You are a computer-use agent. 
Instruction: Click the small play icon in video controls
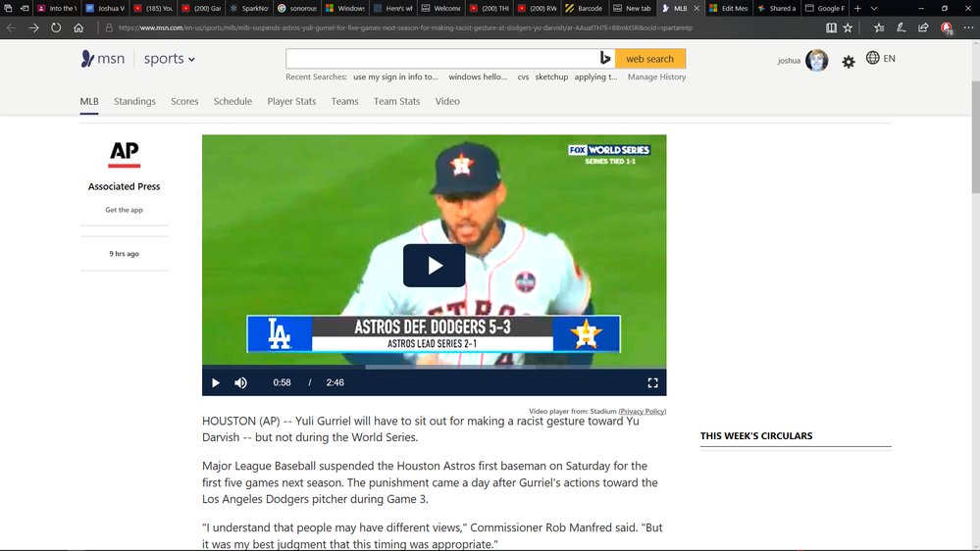pyautogui.click(x=216, y=383)
